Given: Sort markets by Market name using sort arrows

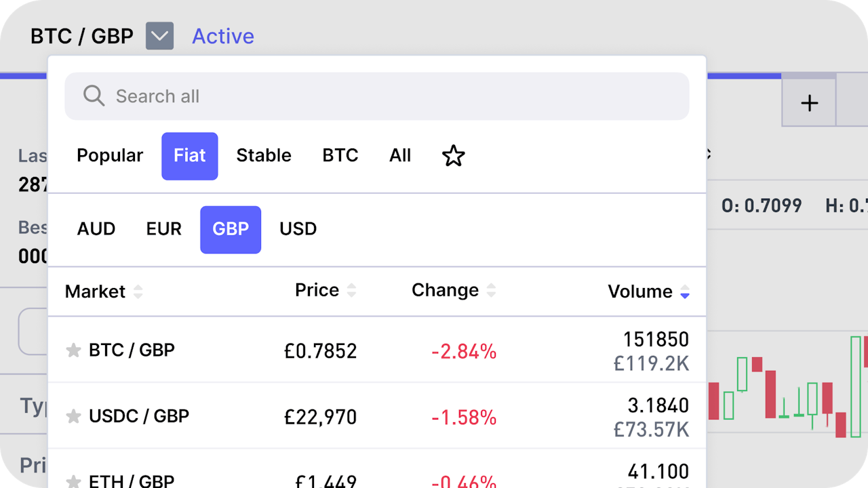Looking at the screenshot, I should click(138, 291).
